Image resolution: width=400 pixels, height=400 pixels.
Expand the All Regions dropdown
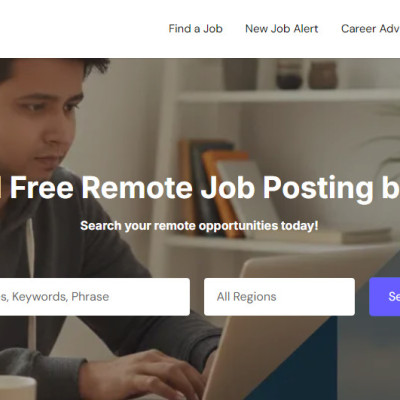(x=279, y=297)
